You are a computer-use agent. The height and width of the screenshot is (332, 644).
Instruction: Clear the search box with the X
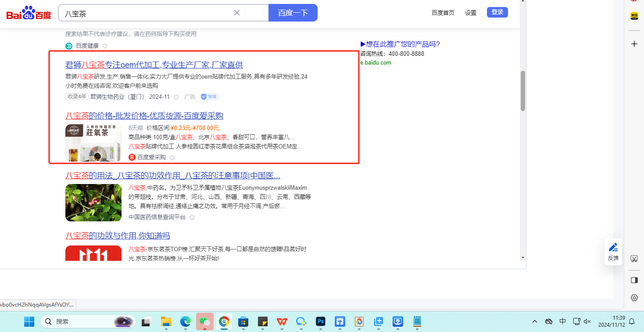click(x=237, y=13)
